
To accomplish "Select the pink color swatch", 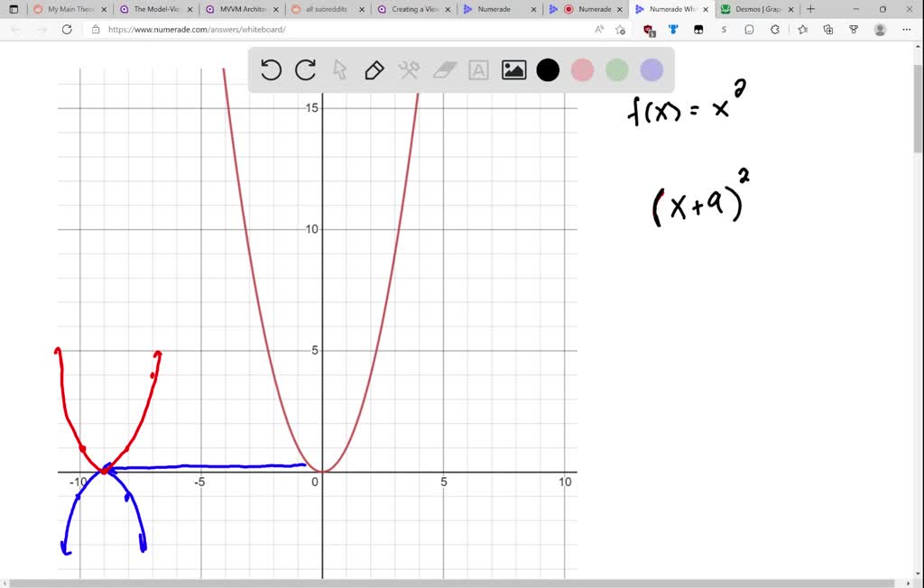I will [582, 70].
